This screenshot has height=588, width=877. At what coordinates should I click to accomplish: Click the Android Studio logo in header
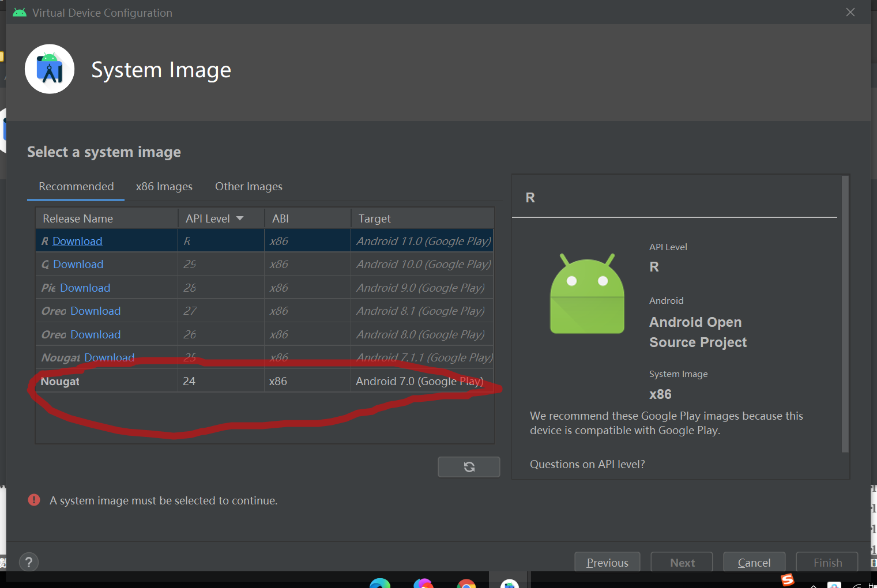50,69
